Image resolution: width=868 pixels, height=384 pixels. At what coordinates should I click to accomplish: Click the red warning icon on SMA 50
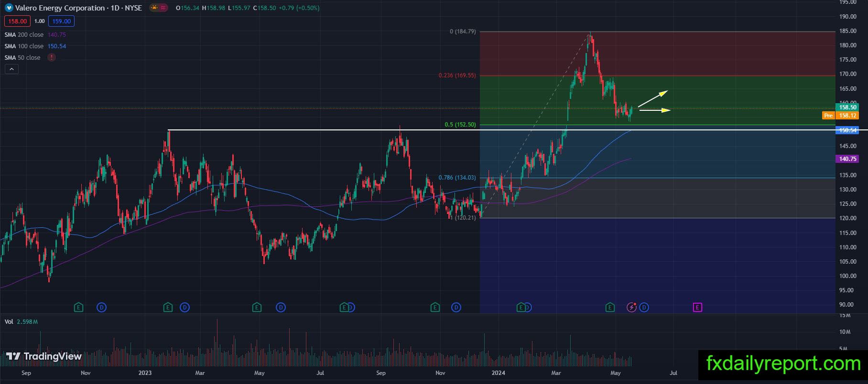coord(51,57)
